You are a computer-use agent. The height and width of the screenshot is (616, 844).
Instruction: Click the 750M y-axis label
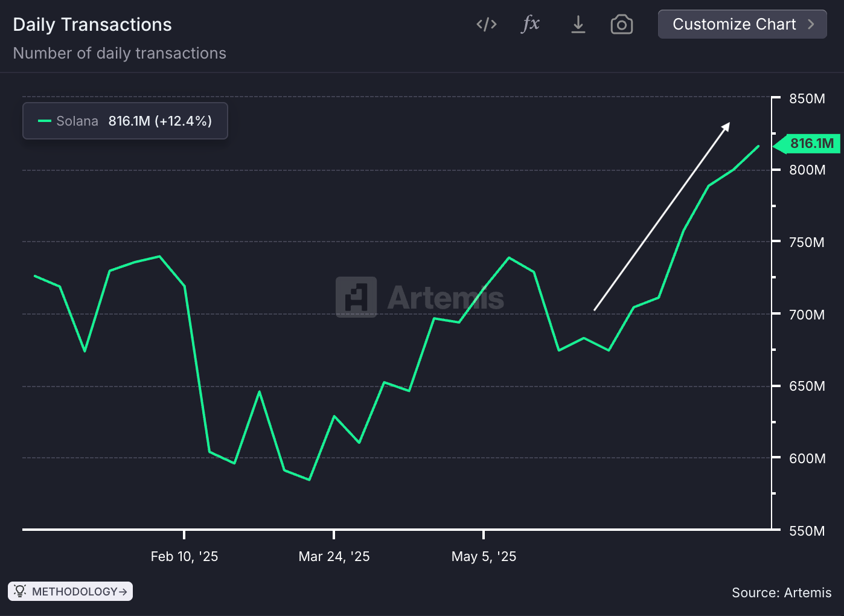click(x=807, y=242)
